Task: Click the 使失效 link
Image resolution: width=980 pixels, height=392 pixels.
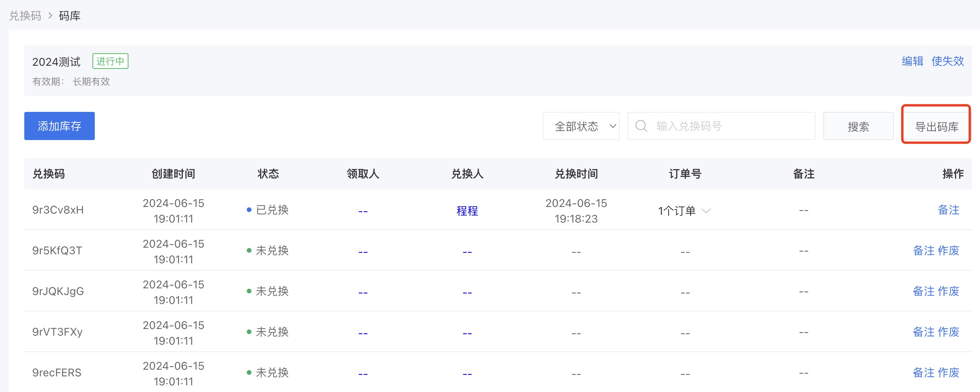Action: point(947,61)
